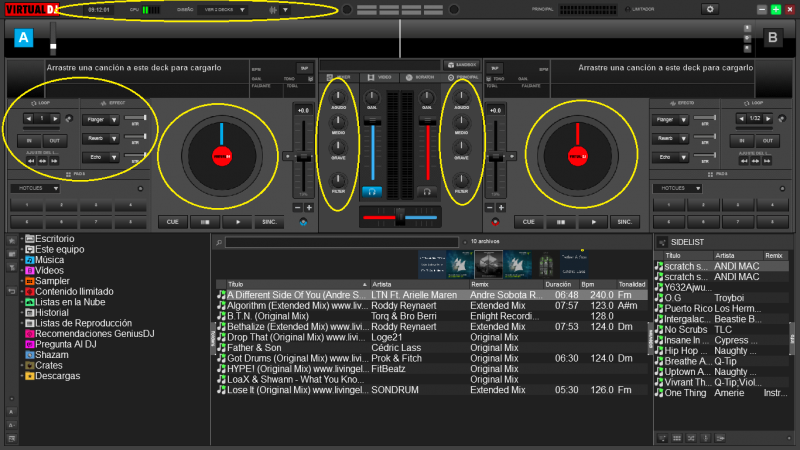Click deck B pause/stutter button
800x450 pixels.
[561, 222]
